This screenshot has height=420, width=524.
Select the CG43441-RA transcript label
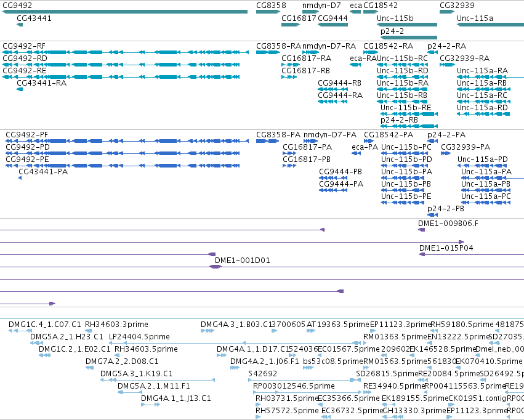pyautogui.click(x=42, y=83)
